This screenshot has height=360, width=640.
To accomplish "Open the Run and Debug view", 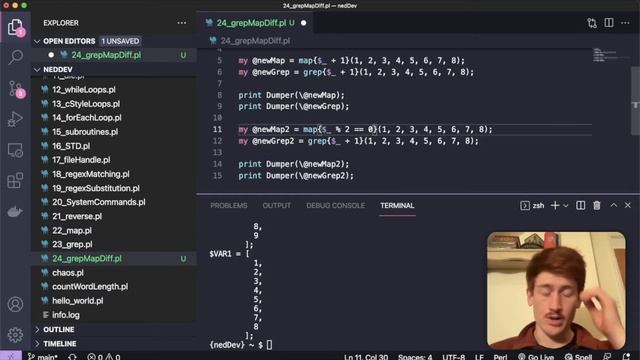I will coord(16,119).
